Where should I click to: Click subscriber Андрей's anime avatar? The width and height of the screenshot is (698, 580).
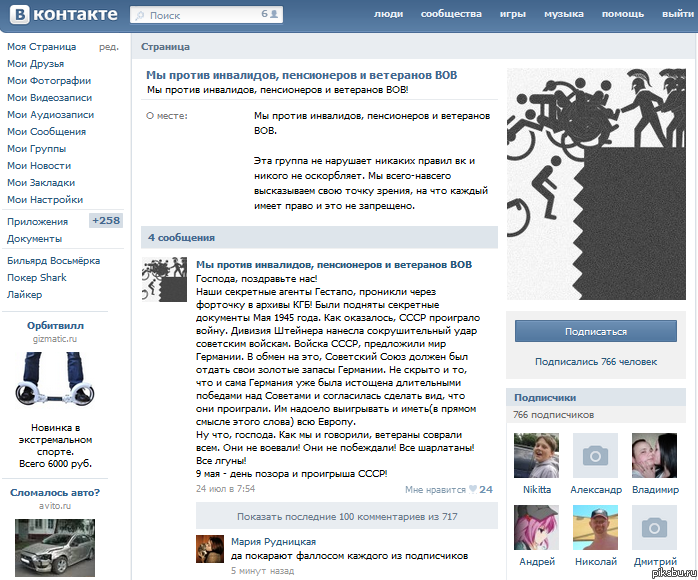[x=536, y=527]
